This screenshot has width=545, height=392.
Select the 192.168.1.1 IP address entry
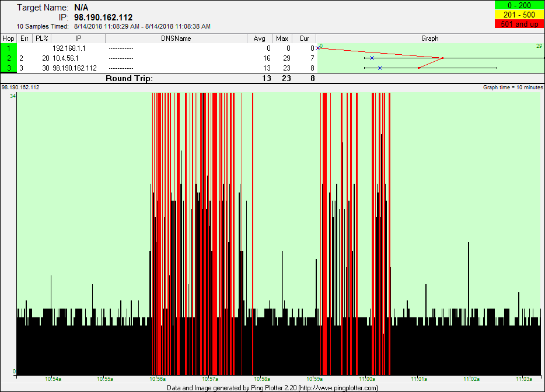(69, 48)
